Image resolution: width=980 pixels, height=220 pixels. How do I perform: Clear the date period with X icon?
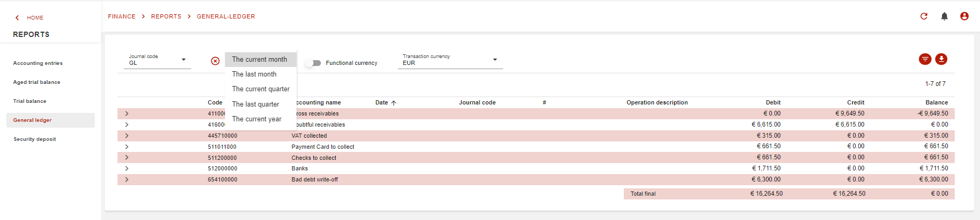(x=215, y=61)
